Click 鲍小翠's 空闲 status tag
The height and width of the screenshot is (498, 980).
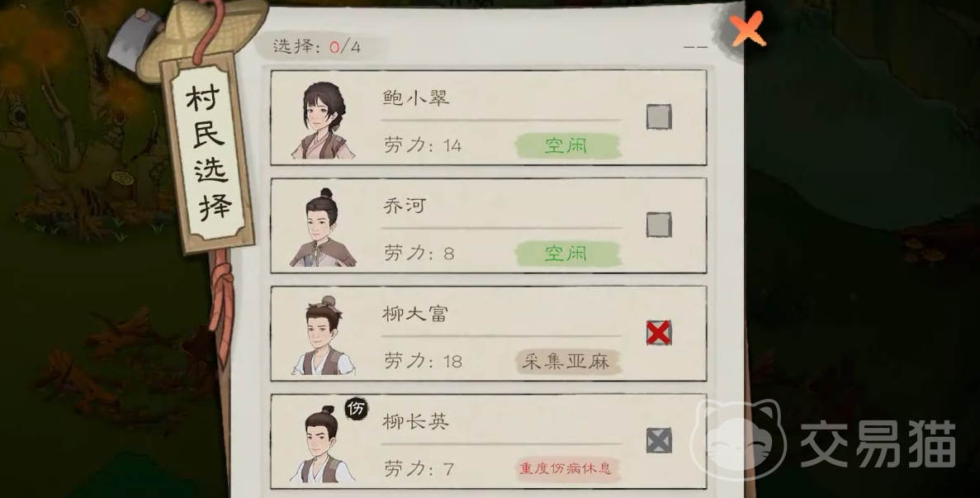pos(567,145)
